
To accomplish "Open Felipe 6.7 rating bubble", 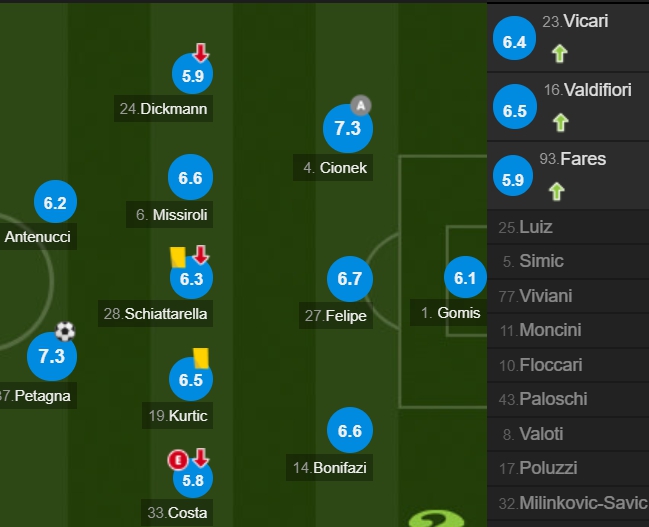I will [350, 279].
